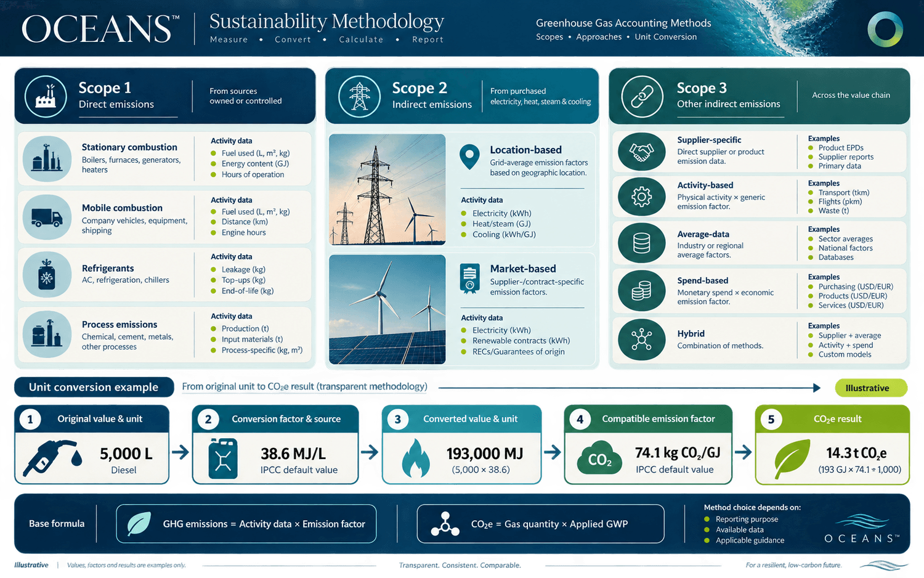Viewport: 924px width, 578px height.
Task: Click the OCEANS wave logo in the footer panel
Action: pyautogui.click(x=862, y=529)
